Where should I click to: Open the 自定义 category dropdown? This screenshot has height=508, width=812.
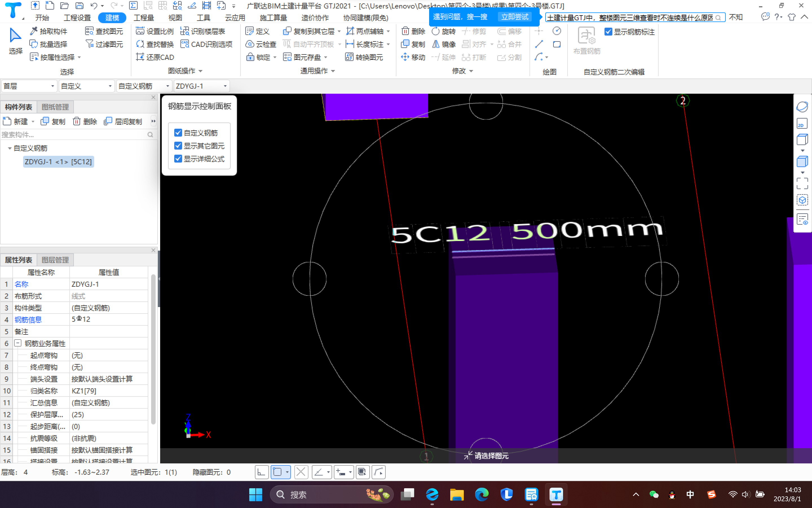click(x=86, y=86)
